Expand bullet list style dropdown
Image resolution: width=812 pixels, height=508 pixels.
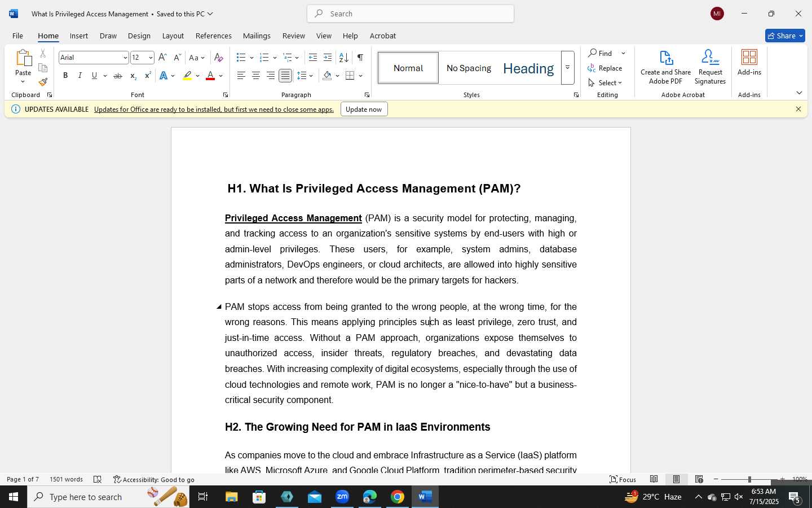tap(251, 58)
